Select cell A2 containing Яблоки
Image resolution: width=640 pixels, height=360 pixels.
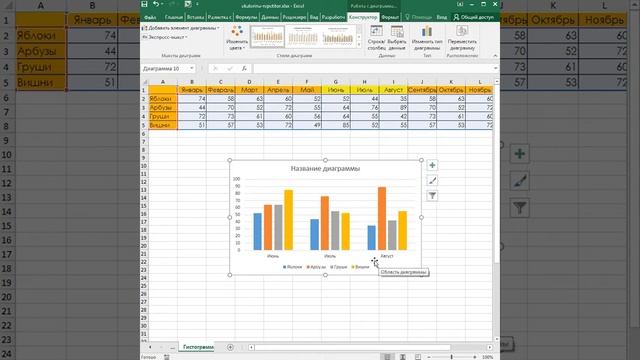(x=163, y=99)
